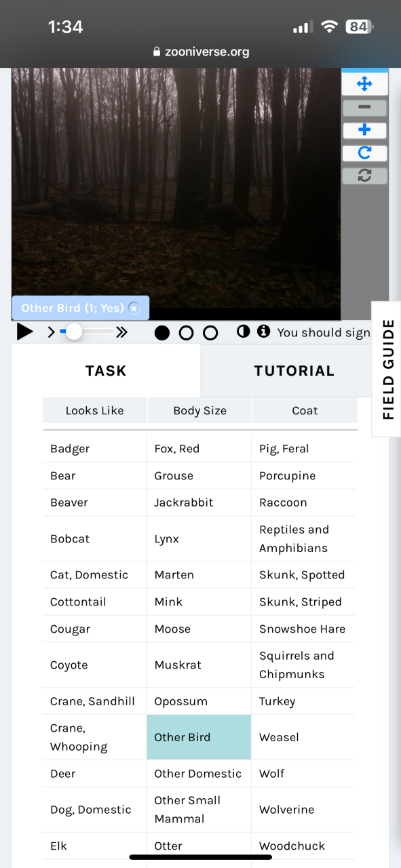Rotate the image with the rotate icon

364,153
